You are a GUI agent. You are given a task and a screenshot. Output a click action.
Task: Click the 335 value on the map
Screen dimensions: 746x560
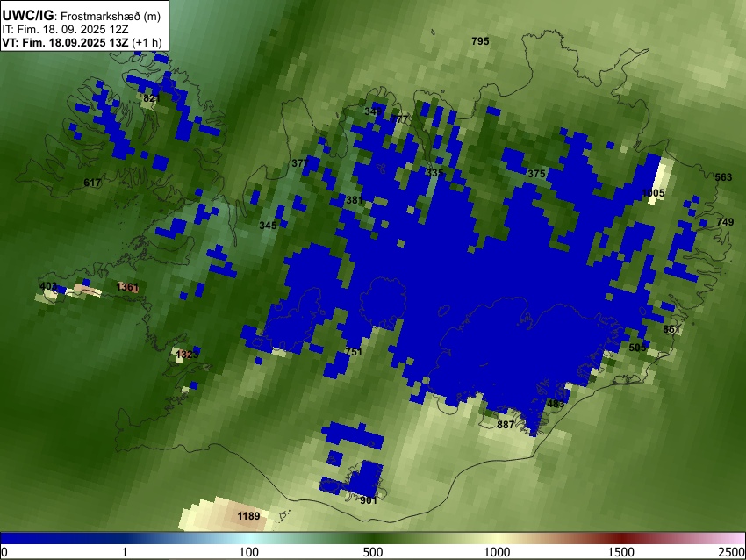434,173
